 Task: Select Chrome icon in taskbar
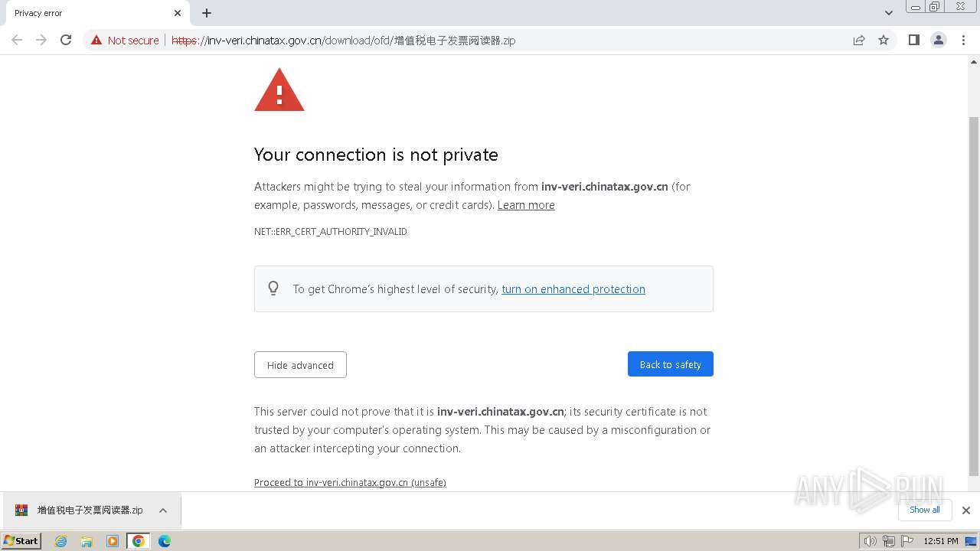(139, 541)
